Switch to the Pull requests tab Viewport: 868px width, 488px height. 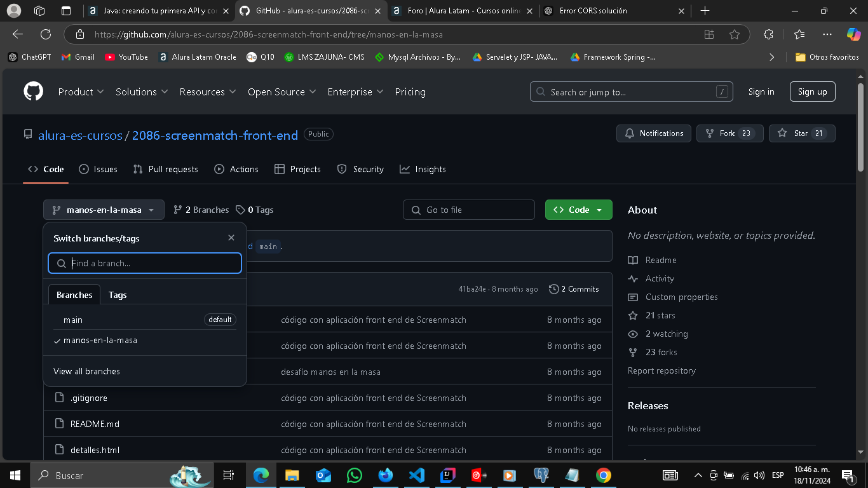click(x=165, y=169)
